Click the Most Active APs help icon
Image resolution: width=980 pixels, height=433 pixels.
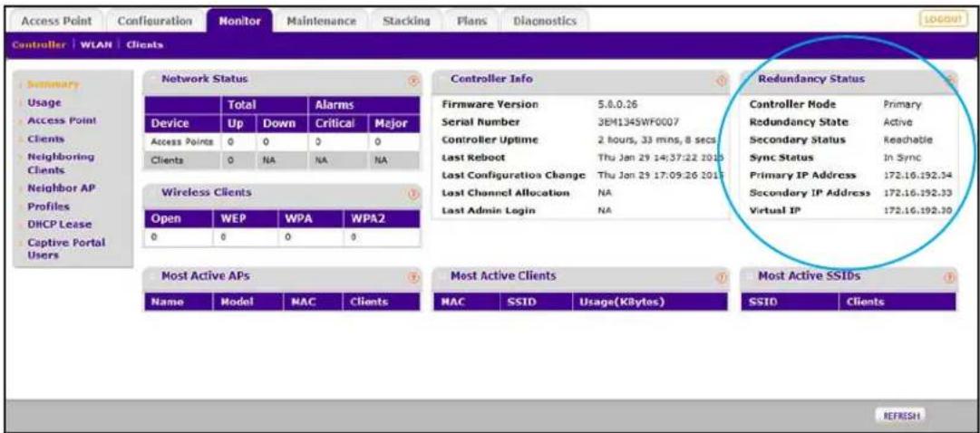[x=412, y=277]
